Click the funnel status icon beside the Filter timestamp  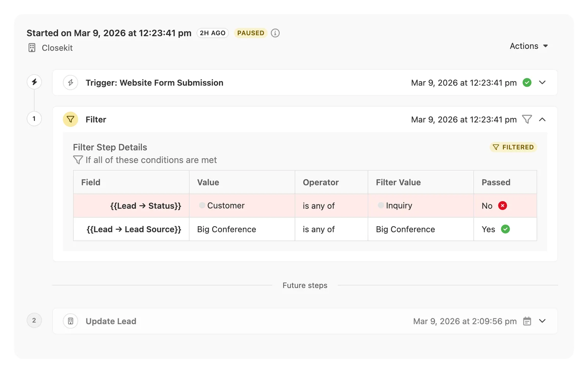tap(527, 119)
